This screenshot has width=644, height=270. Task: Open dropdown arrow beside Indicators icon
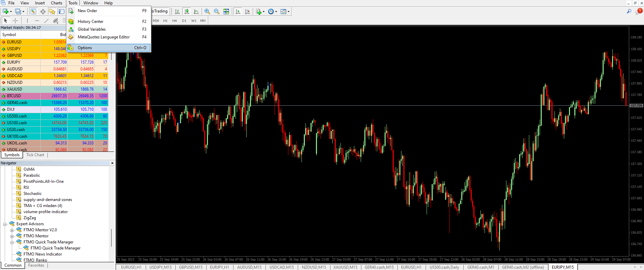coord(263,11)
